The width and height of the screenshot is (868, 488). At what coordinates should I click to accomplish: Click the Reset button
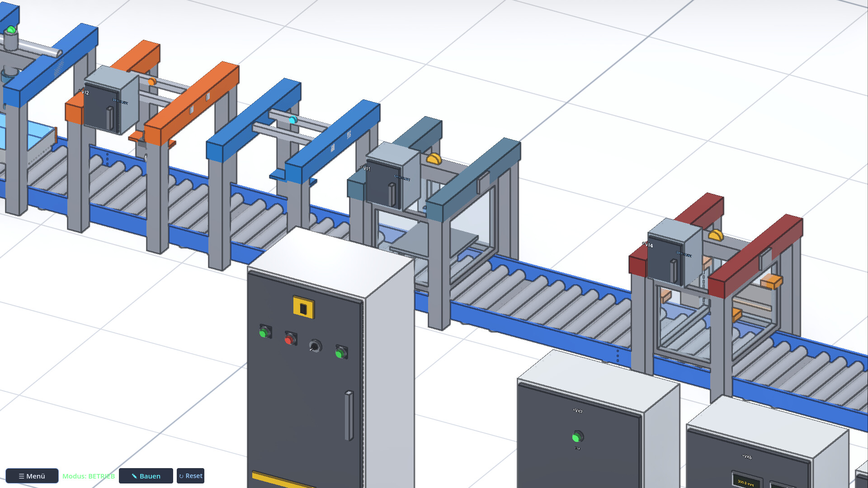[x=190, y=476]
